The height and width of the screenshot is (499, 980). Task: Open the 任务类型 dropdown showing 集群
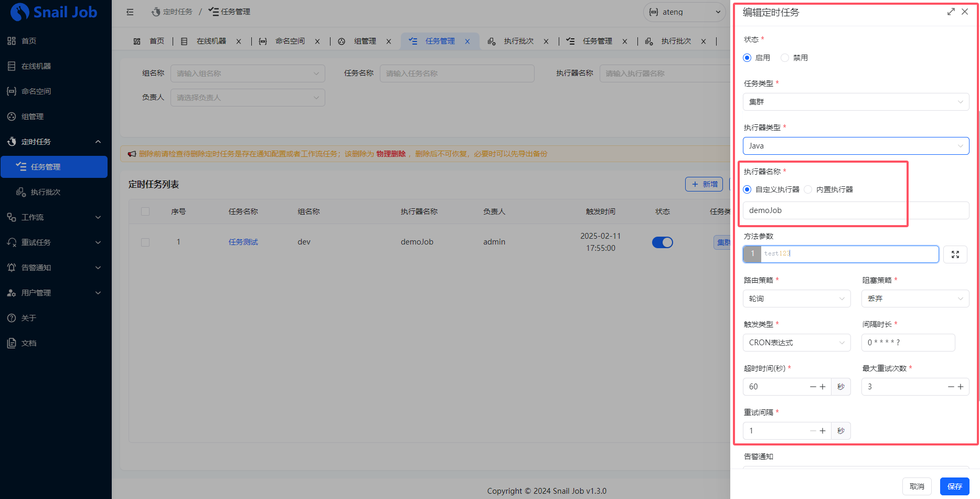click(x=855, y=102)
